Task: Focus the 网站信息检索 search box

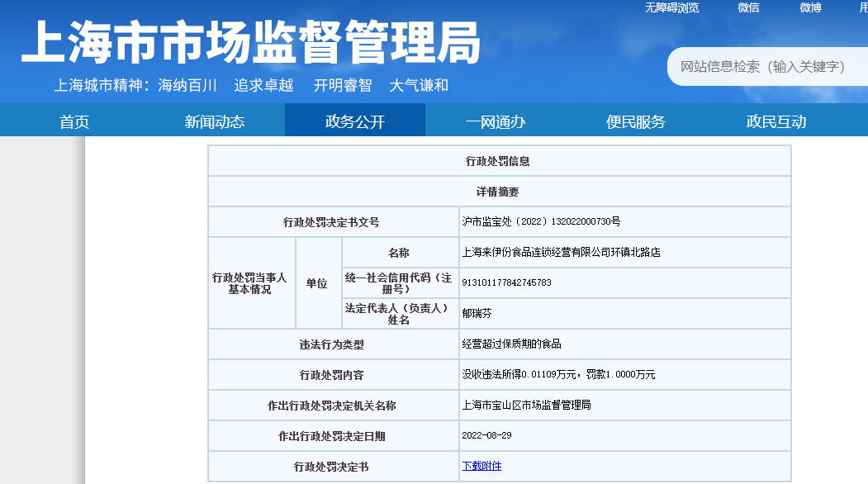Action: pyautogui.click(x=764, y=67)
